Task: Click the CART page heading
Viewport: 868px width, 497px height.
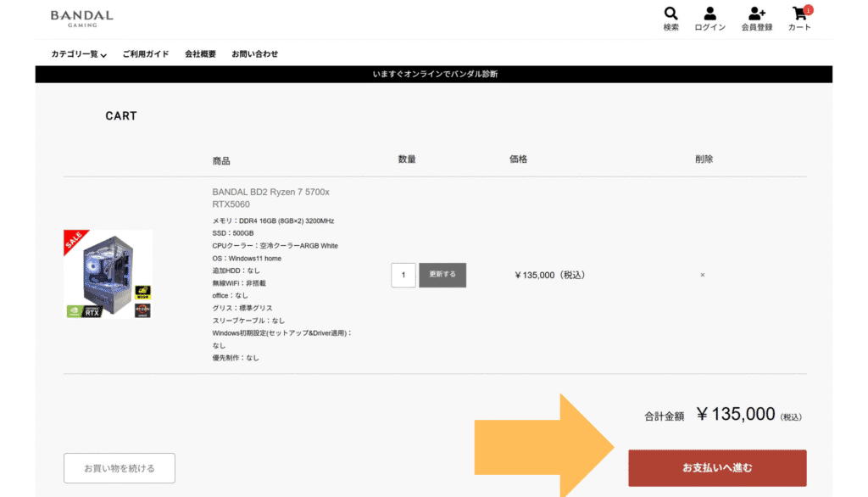Action: point(121,116)
